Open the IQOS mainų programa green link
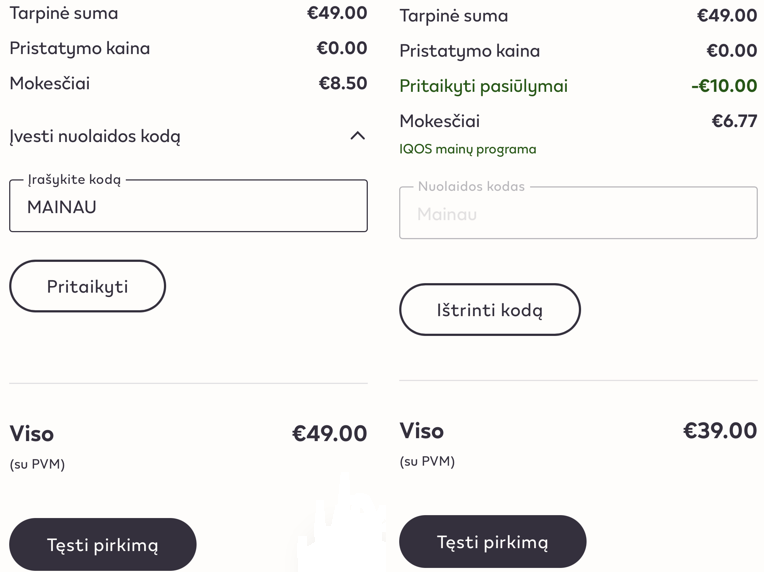 pyautogui.click(x=468, y=149)
